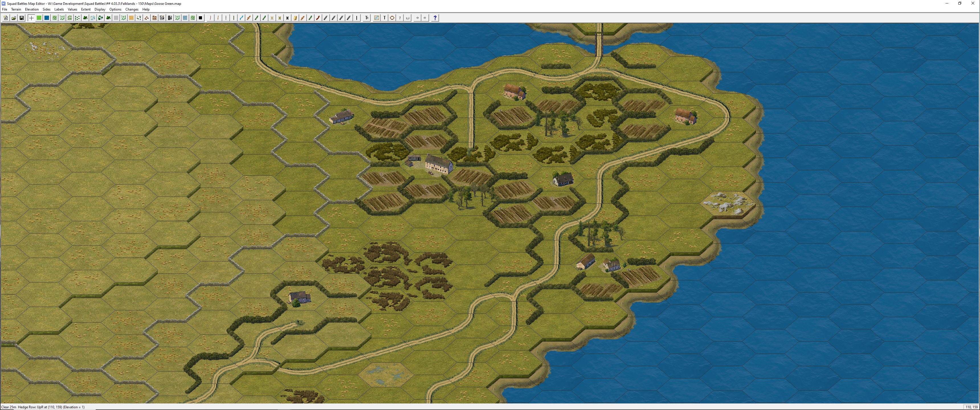Open the jump map overview icon
The image size is (980, 410).
coord(377,18)
